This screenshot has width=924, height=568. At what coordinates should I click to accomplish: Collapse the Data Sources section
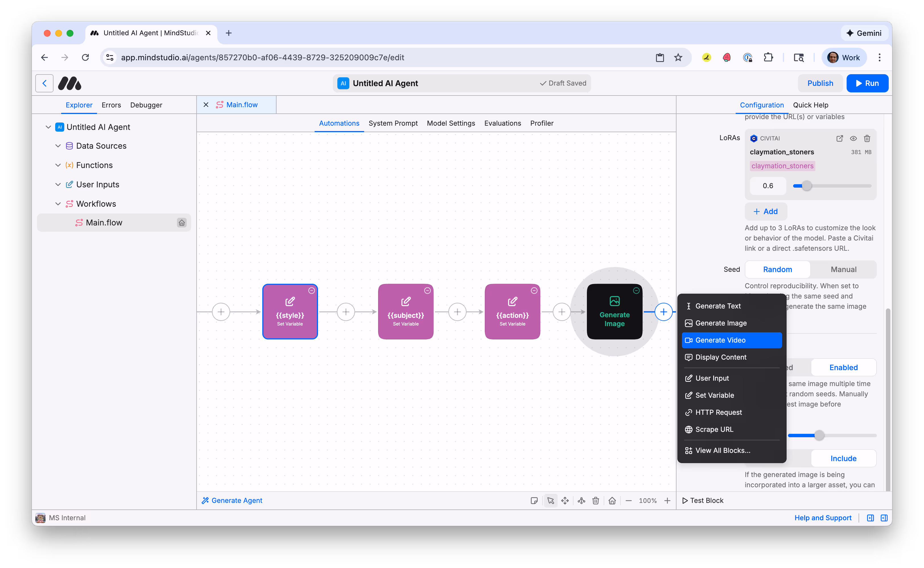click(x=58, y=146)
